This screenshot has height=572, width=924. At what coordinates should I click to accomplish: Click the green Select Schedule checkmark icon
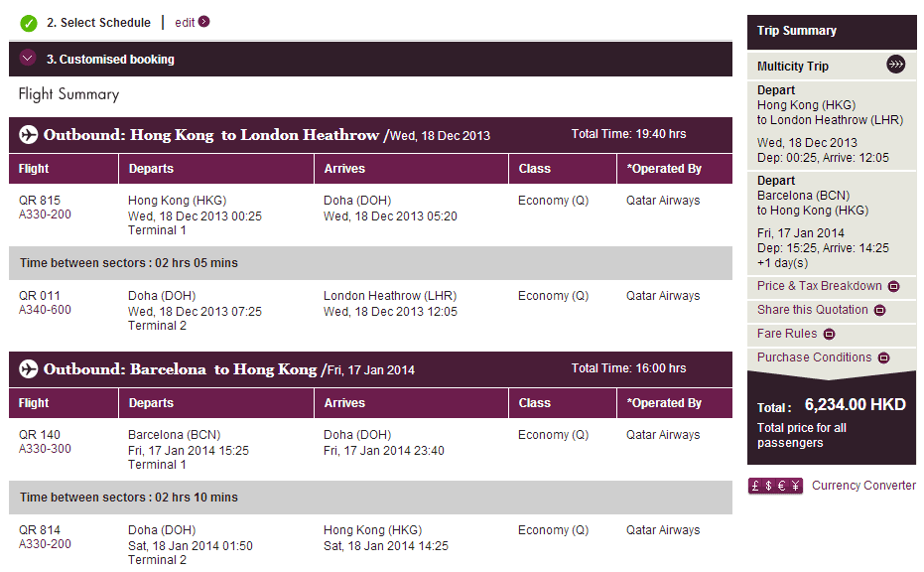[29, 23]
